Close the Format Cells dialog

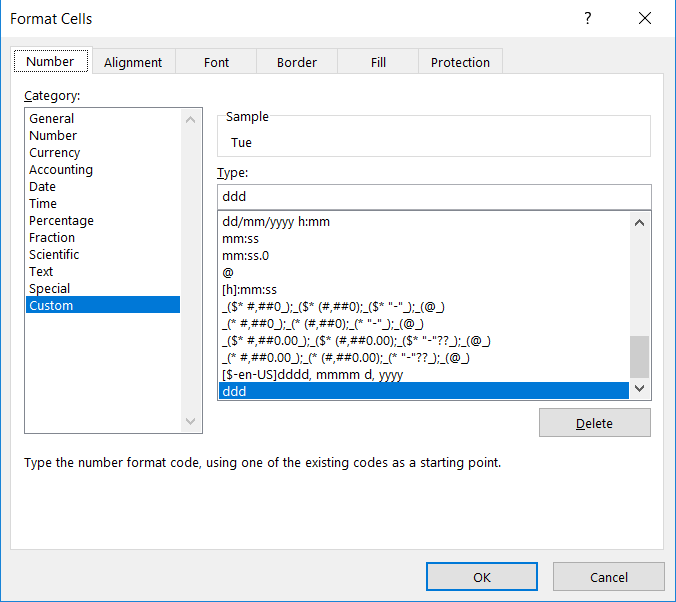pyautogui.click(x=645, y=18)
